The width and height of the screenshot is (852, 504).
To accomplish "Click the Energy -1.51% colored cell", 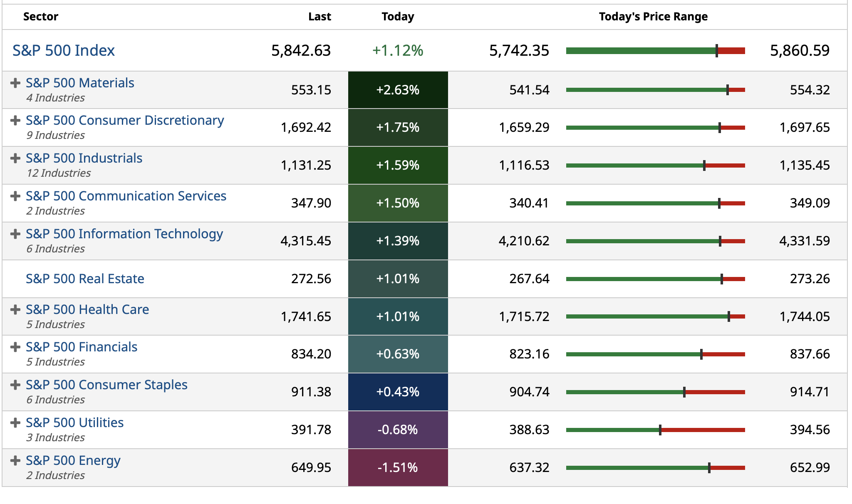I will coord(398,467).
